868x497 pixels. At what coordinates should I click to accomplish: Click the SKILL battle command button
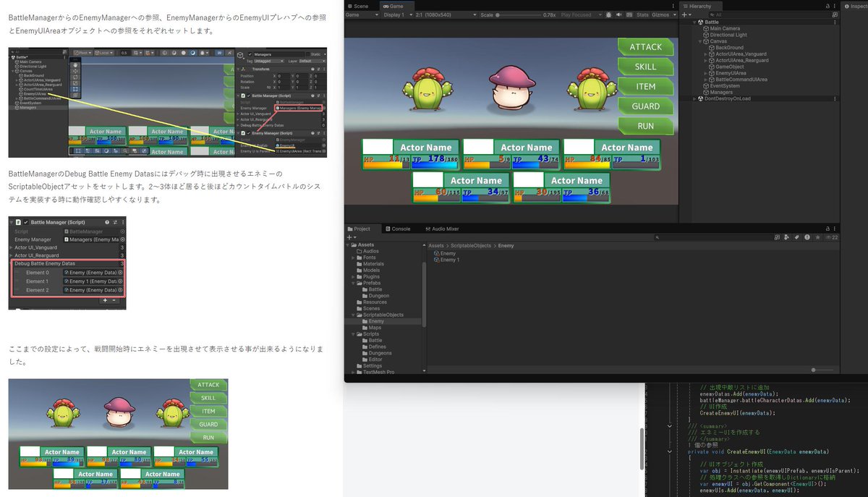(x=645, y=67)
